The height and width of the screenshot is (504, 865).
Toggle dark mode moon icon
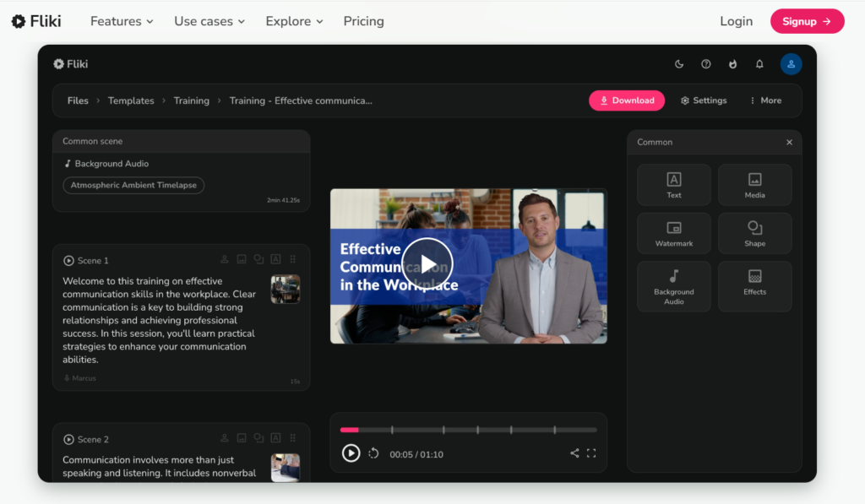pos(679,64)
